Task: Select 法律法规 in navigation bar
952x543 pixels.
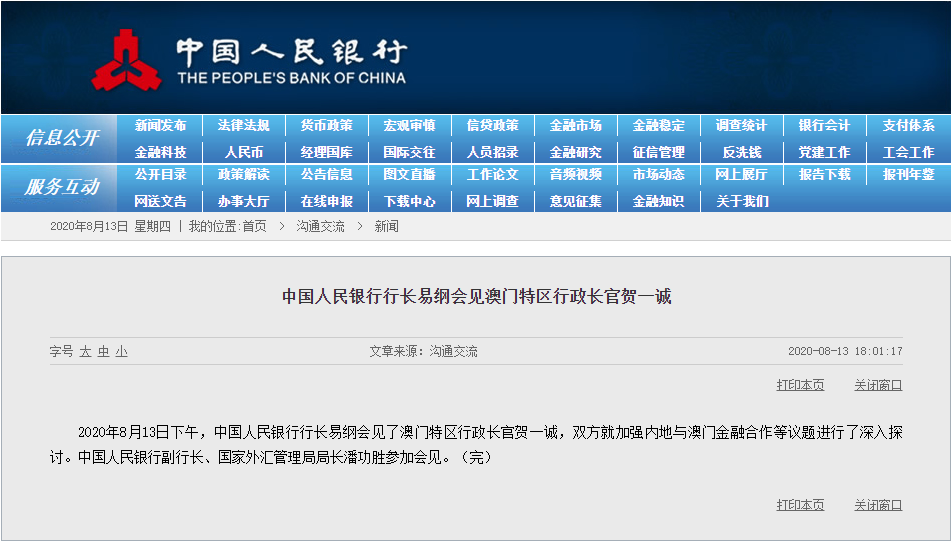Action: [x=243, y=126]
